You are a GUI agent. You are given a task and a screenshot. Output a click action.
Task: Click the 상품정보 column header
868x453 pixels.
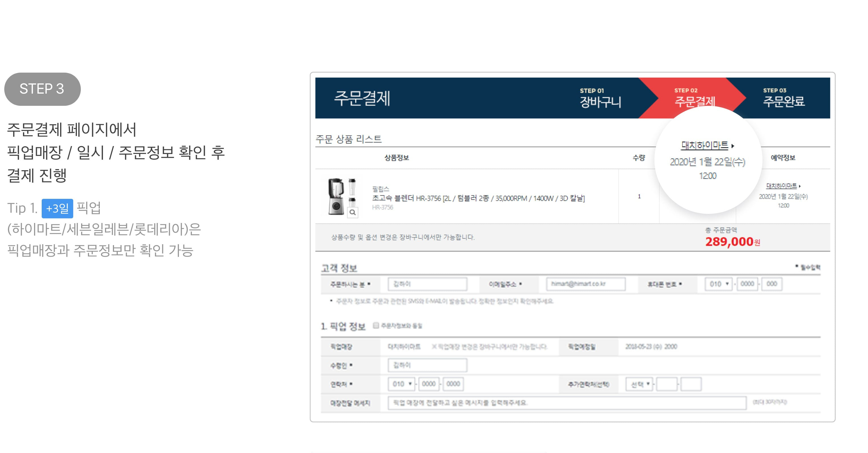pyautogui.click(x=397, y=158)
